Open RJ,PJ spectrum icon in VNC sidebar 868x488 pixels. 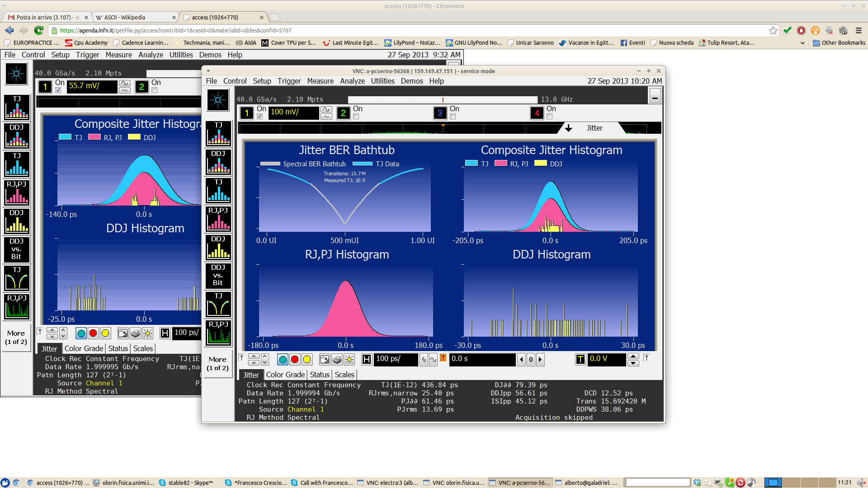point(218,333)
